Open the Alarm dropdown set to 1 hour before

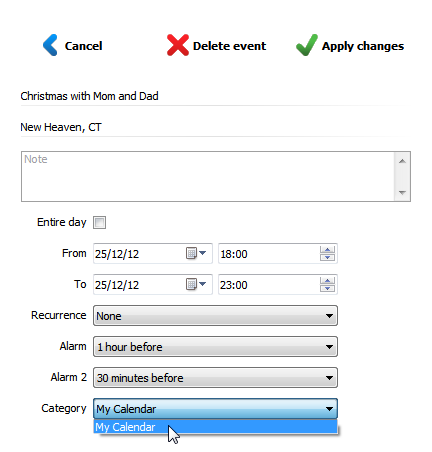(x=215, y=346)
